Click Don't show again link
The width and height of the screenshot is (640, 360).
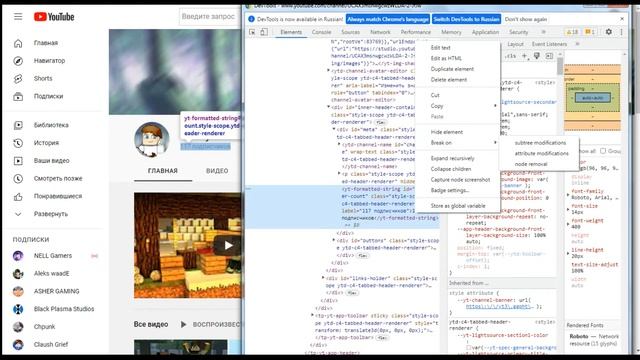tap(526, 19)
